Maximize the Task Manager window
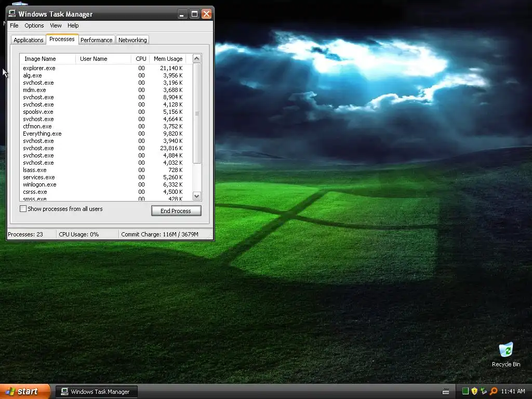Viewport: 532px width, 399px height. pyautogui.click(x=194, y=14)
